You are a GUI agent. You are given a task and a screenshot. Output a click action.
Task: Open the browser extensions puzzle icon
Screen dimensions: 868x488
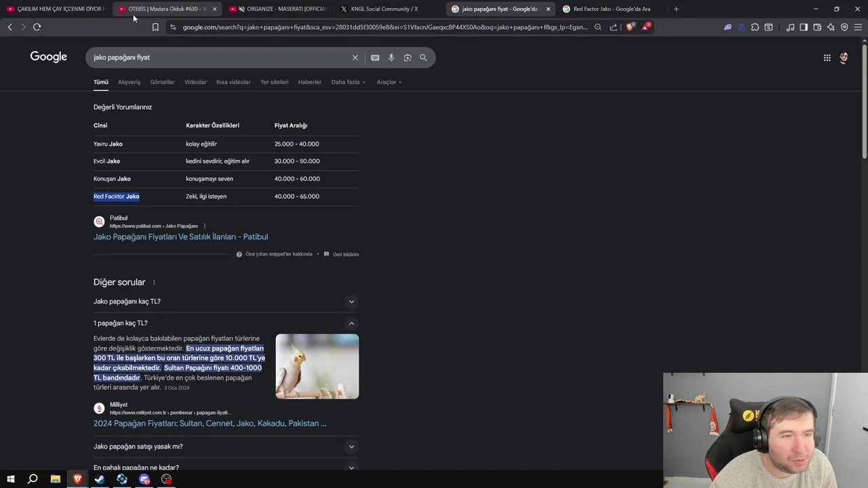755,27
